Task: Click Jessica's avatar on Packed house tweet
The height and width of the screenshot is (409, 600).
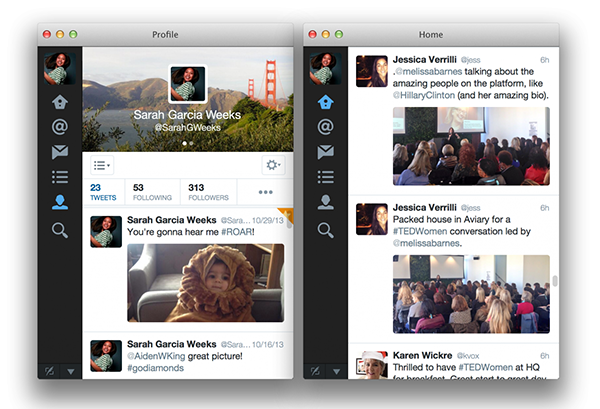Action: pyautogui.click(x=372, y=219)
